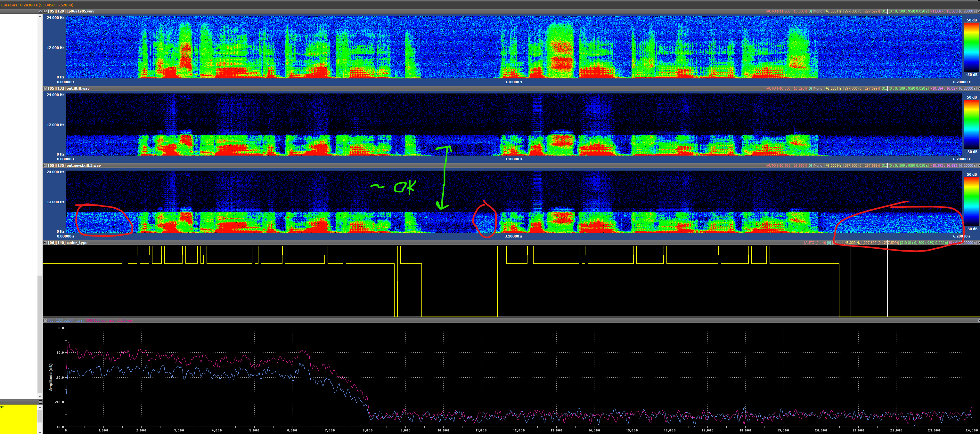Click the dB color scale of the out.fltflt.wav spectrogram
The image size is (980, 434).
(971, 125)
